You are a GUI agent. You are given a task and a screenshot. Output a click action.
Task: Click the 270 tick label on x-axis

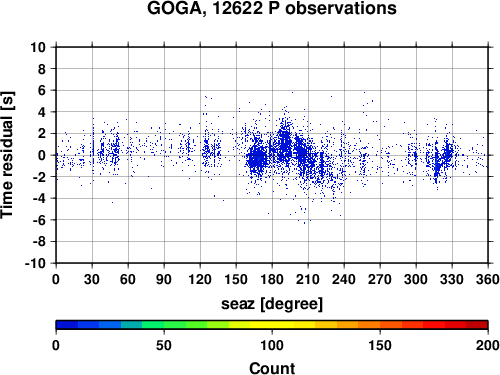(x=380, y=279)
